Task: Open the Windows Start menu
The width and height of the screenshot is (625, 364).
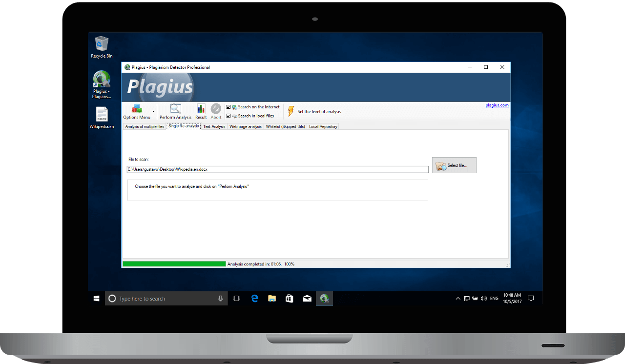Action: click(96, 299)
